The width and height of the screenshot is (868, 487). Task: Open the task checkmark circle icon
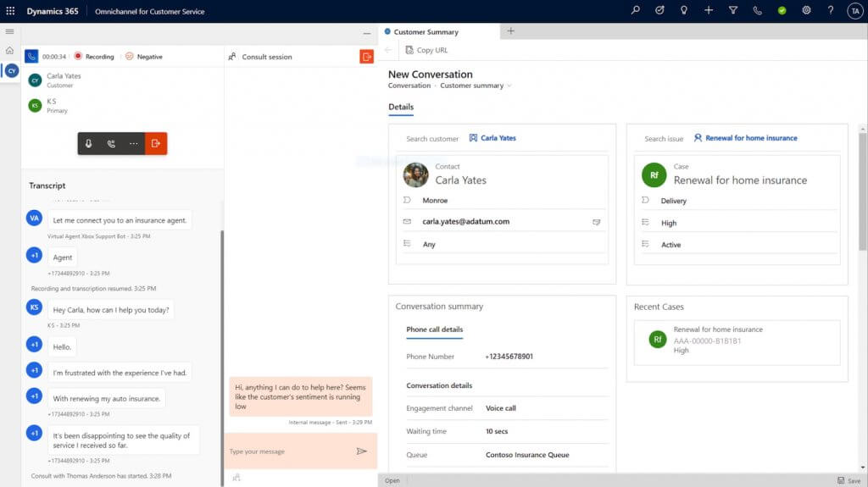coord(659,10)
